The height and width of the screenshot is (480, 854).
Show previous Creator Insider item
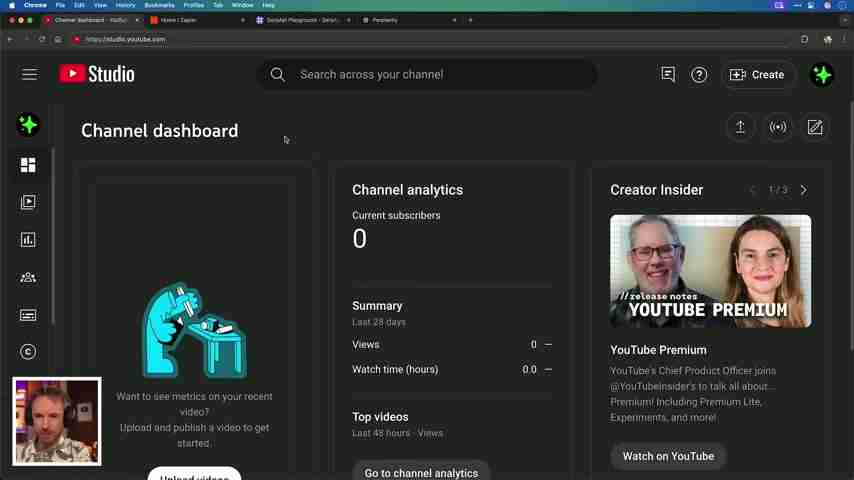click(x=753, y=190)
